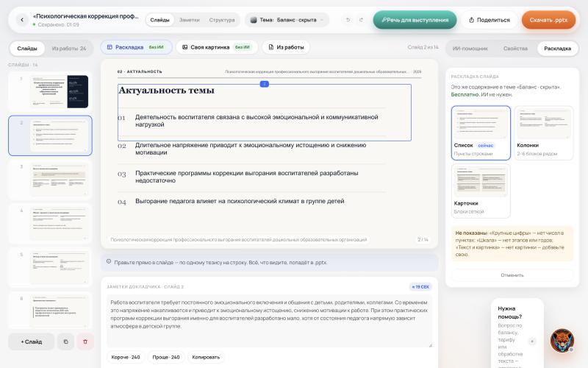Edit bullet 01 'Деятельность воспитателя связана…'
The height and width of the screenshot is (368, 588).
257,121
